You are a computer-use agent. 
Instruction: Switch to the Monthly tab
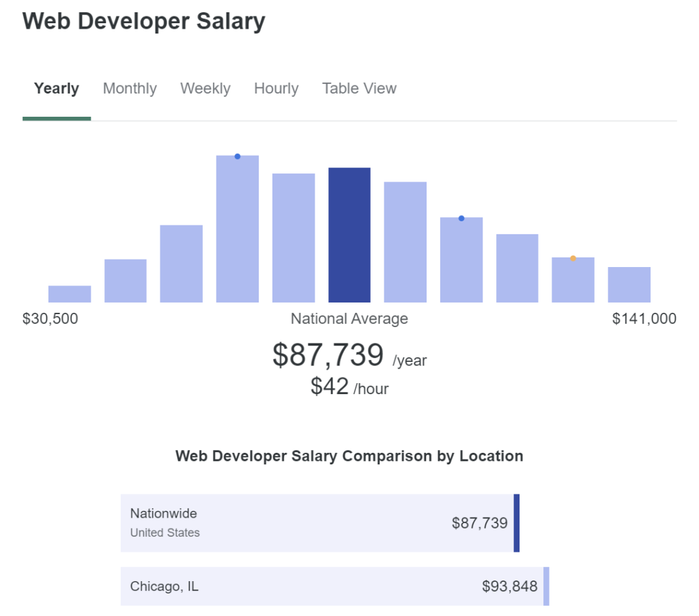click(x=130, y=89)
